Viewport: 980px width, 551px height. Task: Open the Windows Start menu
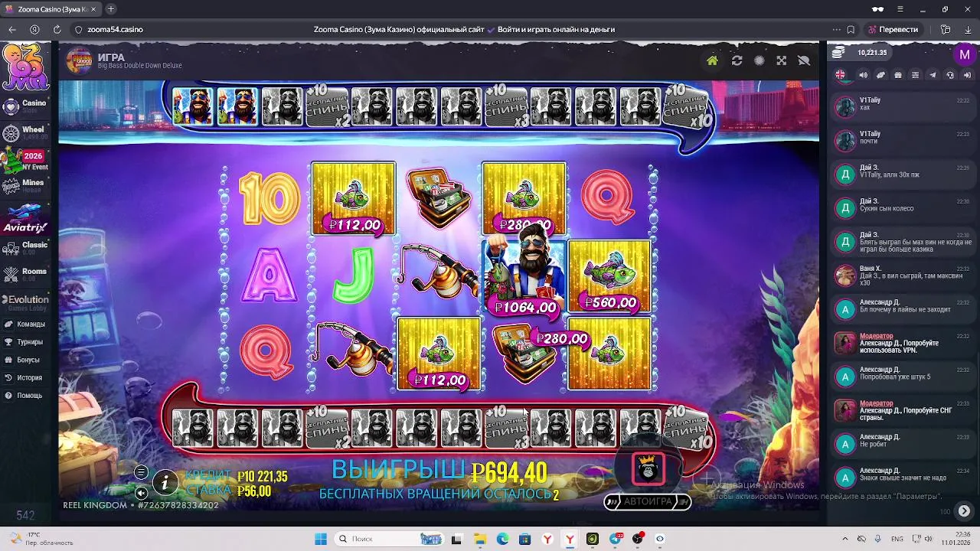coord(321,539)
